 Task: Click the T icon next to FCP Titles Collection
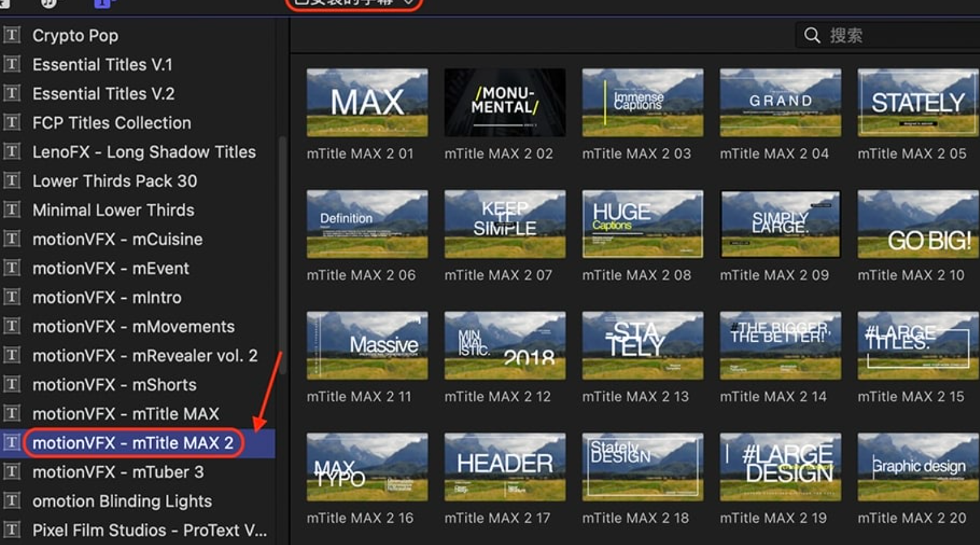12,123
